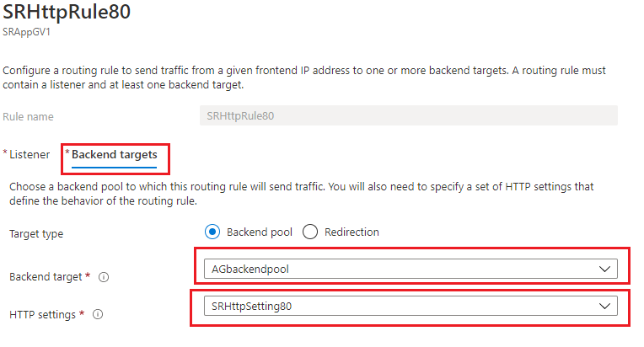Image resolution: width=644 pixels, height=347 pixels.
Task: Click the HTTP settings field label
Action: click(44, 315)
